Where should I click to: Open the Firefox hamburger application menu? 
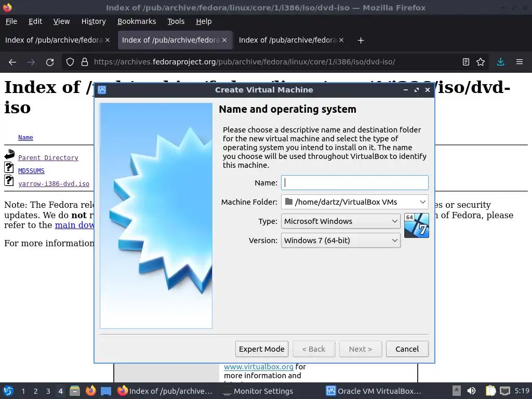coord(520,62)
